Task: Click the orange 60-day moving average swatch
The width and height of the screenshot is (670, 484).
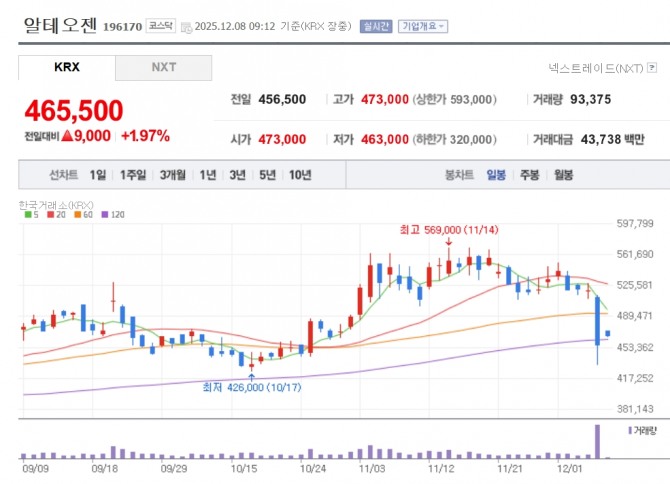Action: 78,214
